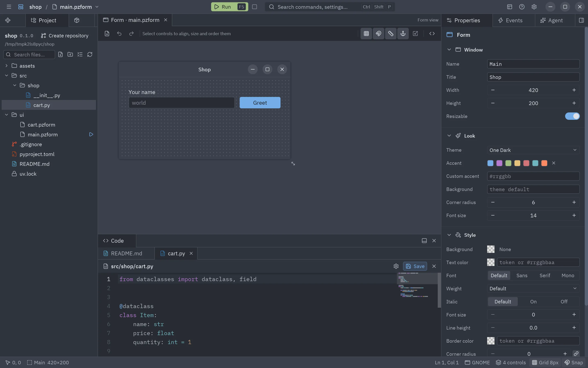Set Italic to On
The width and height of the screenshot is (588, 368).
click(x=533, y=302)
